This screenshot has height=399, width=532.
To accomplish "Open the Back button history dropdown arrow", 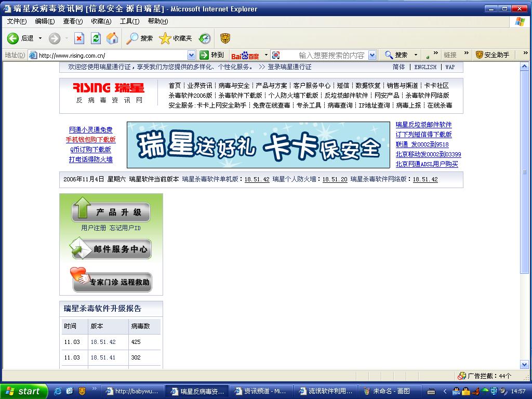I will (x=40, y=38).
